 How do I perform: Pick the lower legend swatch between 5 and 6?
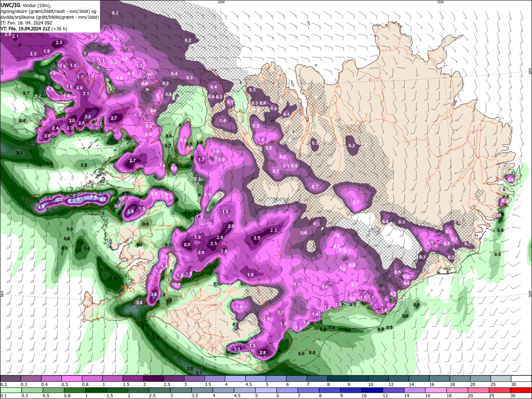[x=266, y=390]
